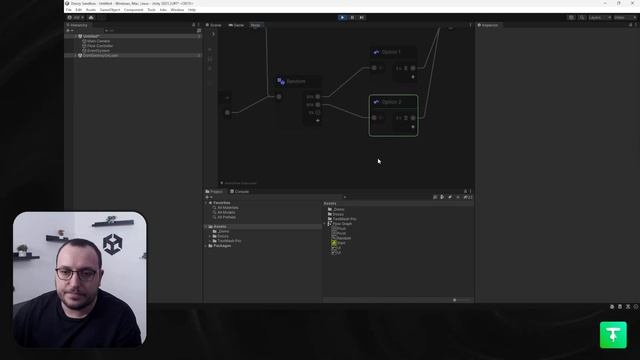Image resolution: width=640 pixels, height=360 pixels.
Task: Open TextMesh Pro folder in assets list
Action: click(x=342, y=219)
